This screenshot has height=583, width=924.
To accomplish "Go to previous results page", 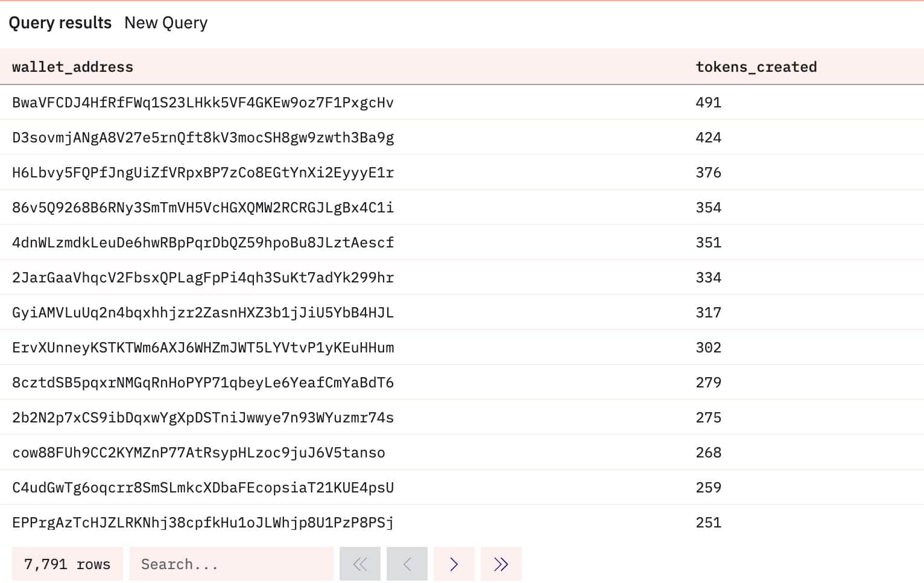I will click(407, 564).
